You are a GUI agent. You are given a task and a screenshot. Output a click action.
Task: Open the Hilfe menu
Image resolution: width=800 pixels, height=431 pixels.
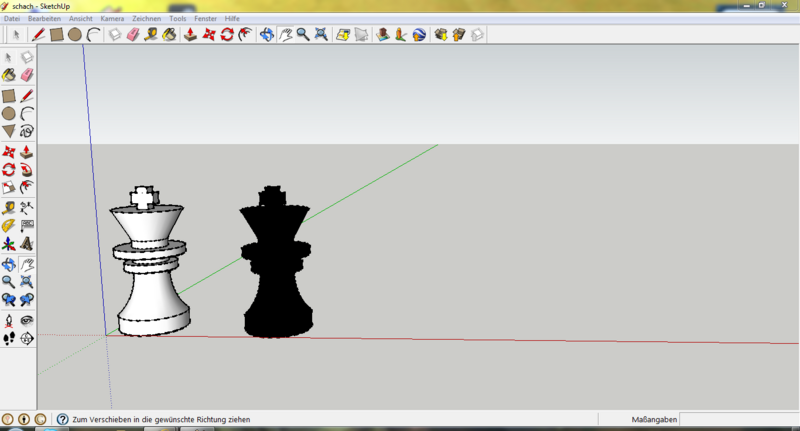point(232,19)
